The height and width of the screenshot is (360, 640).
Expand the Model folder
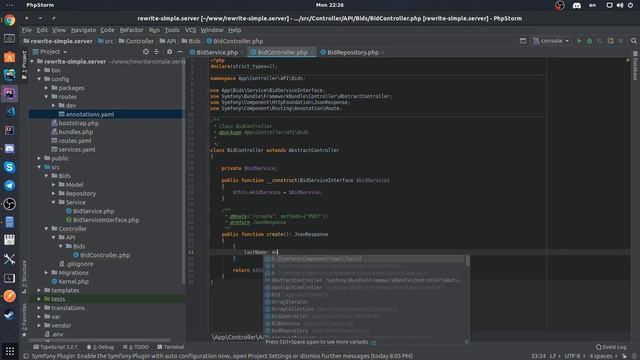tap(54, 184)
